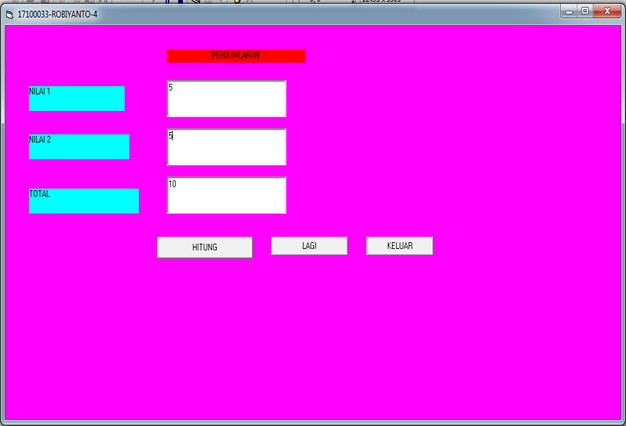Click the NILAI 1 cyan label
626x426 pixels.
[77, 99]
